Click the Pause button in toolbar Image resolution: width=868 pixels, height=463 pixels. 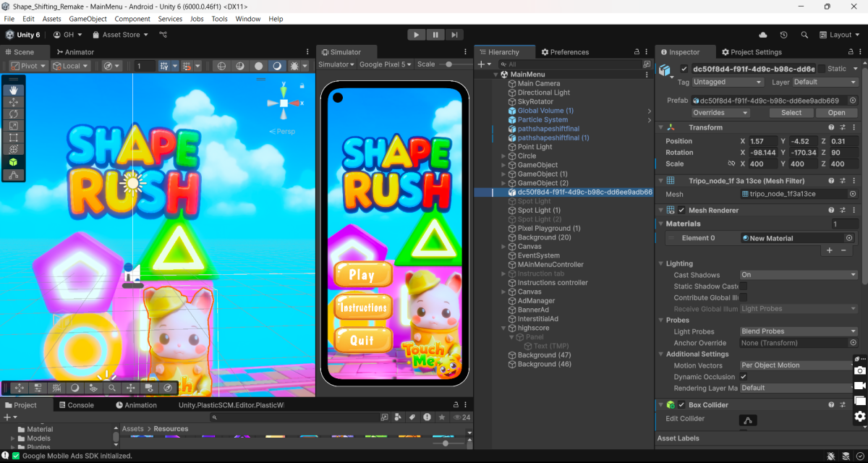[x=435, y=35]
